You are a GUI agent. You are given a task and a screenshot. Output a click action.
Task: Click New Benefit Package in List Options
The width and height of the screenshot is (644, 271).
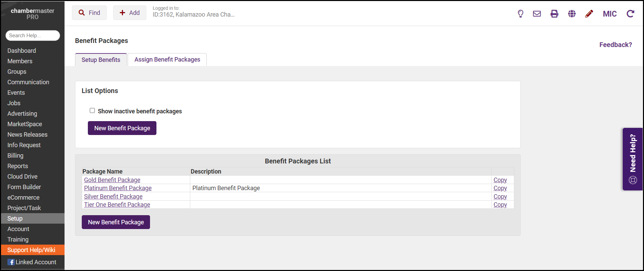(x=122, y=128)
